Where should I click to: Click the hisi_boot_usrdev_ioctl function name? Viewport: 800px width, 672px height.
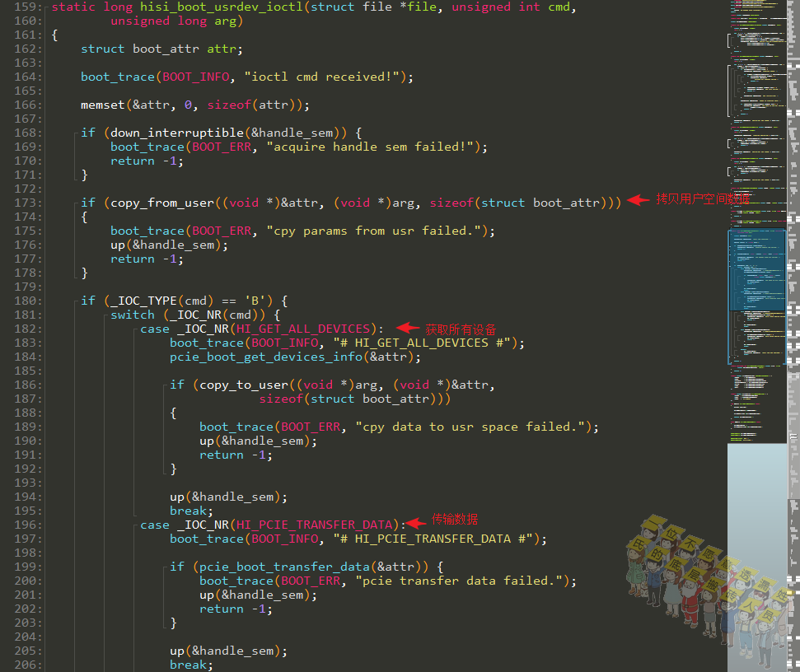pos(222,7)
